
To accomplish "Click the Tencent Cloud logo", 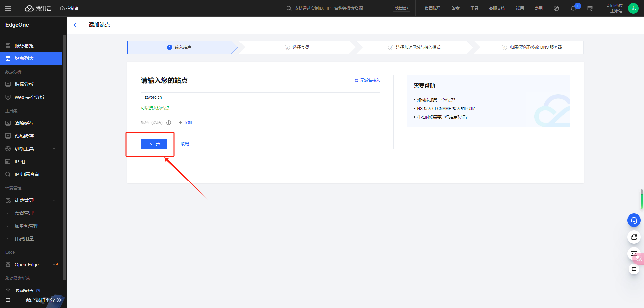I will click(38, 8).
